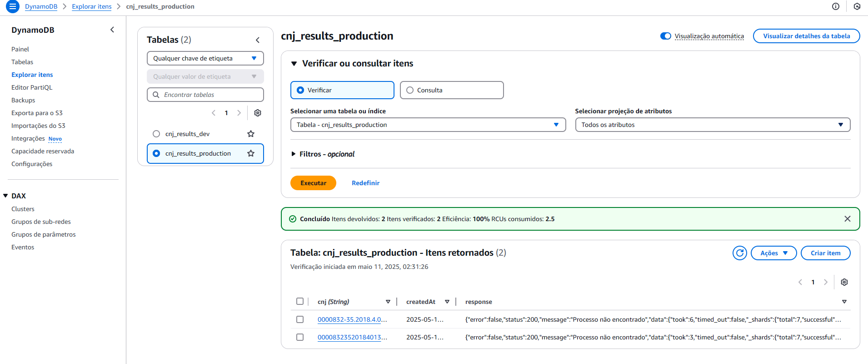The image size is (868, 364).
Task: Open the settings hexagon icon at top right
Action: [x=857, y=6]
